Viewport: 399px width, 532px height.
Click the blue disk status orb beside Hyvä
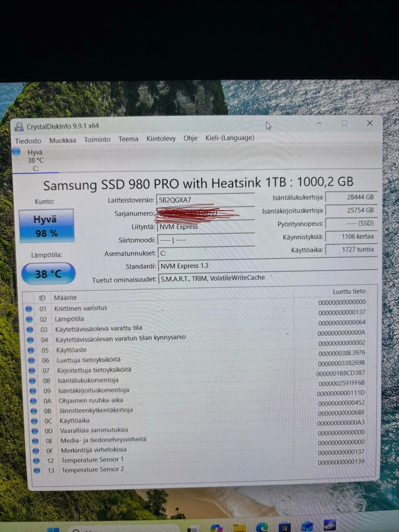(x=17, y=151)
